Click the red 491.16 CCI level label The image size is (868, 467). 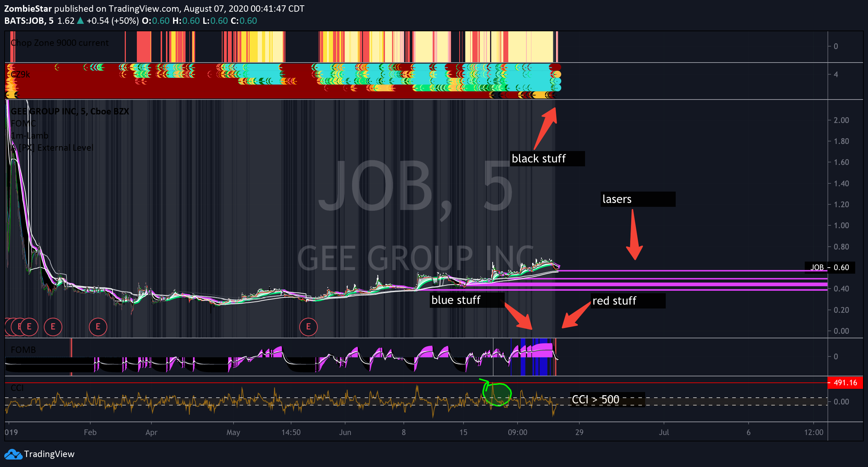[x=845, y=383]
